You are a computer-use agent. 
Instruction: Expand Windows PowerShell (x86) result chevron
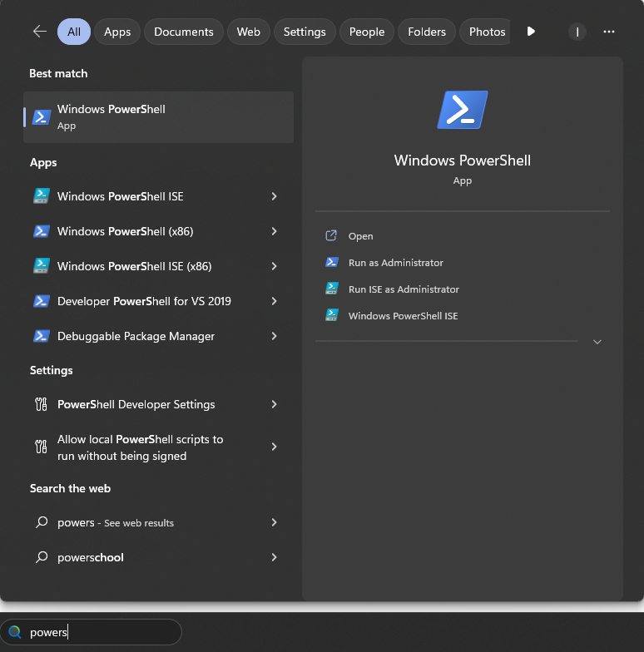click(x=274, y=231)
